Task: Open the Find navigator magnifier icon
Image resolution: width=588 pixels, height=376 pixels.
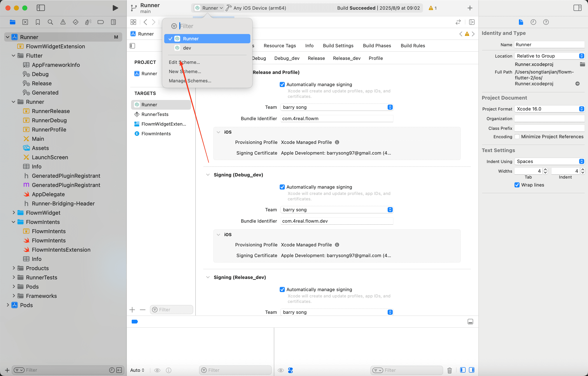Action: [50, 22]
